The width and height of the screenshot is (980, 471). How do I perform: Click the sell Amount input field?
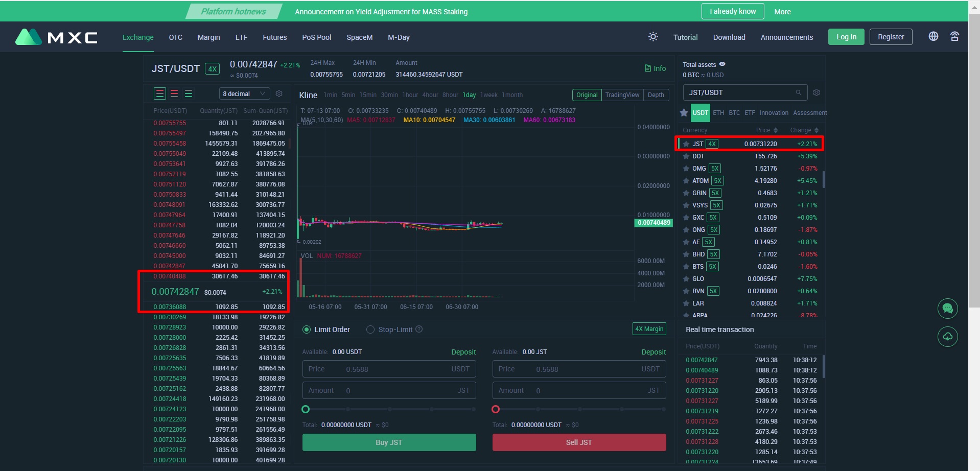(x=579, y=390)
